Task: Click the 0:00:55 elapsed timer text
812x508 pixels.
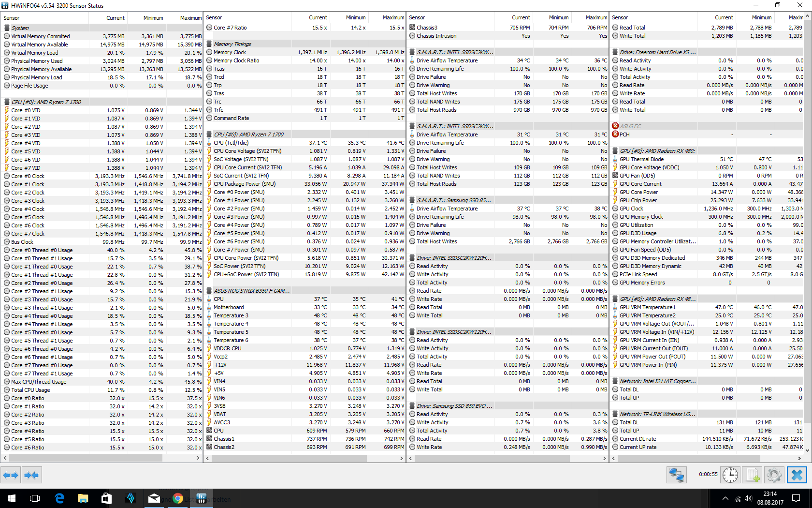Action: [x=708, y=475]
